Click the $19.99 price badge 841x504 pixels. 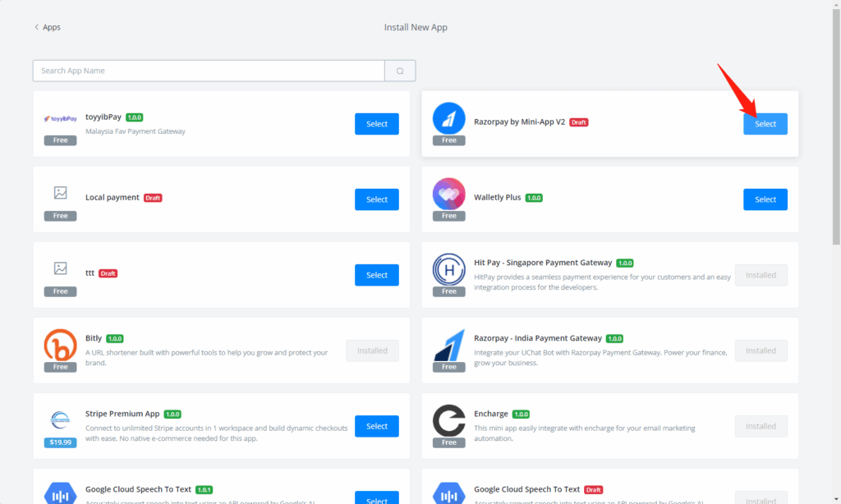click(60, 442)
